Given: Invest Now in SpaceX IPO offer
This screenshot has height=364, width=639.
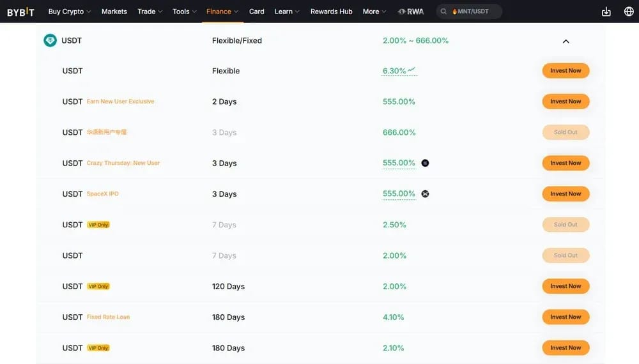Looking at the screenshot, I should [566, 193].
